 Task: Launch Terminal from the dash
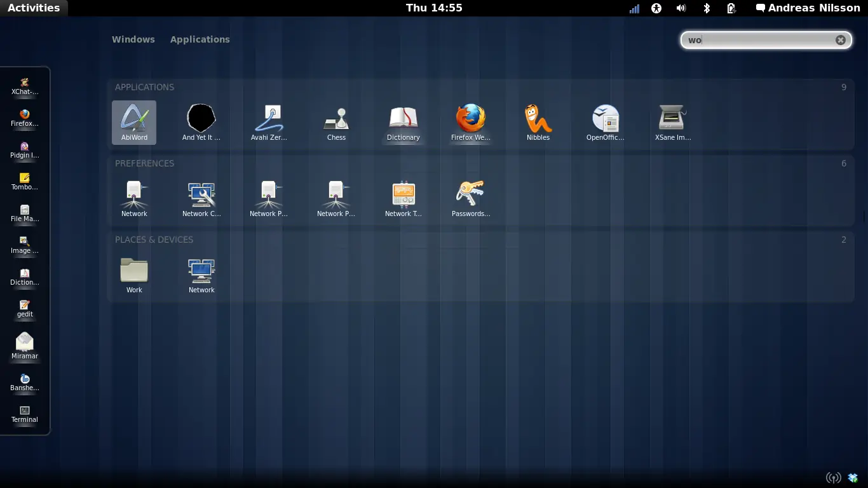pos(24,414)
